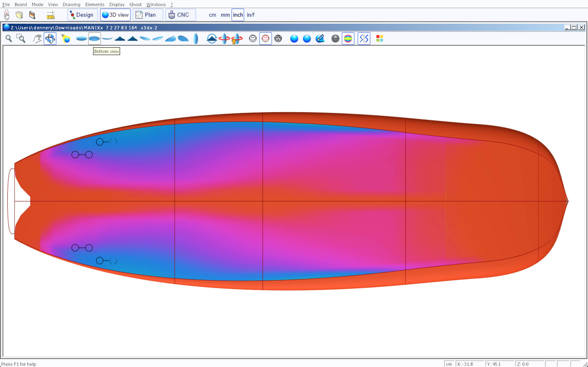This screenshot has width=588, height=367.
Task: Open the colored squares palette icon
Action: click(x=380, y=39)
